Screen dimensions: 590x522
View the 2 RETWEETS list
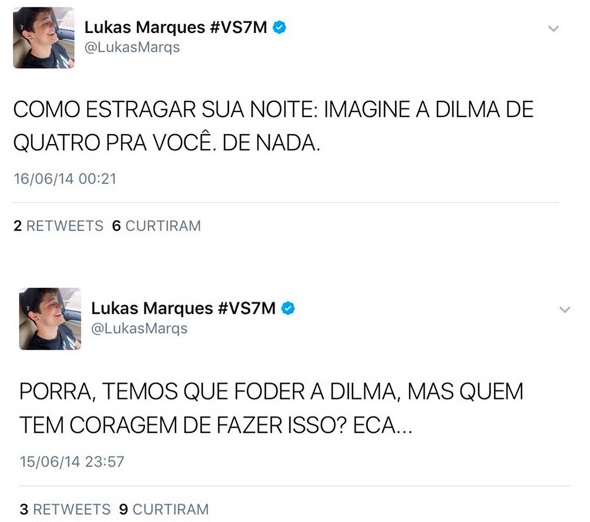click(x=58, y=226)
